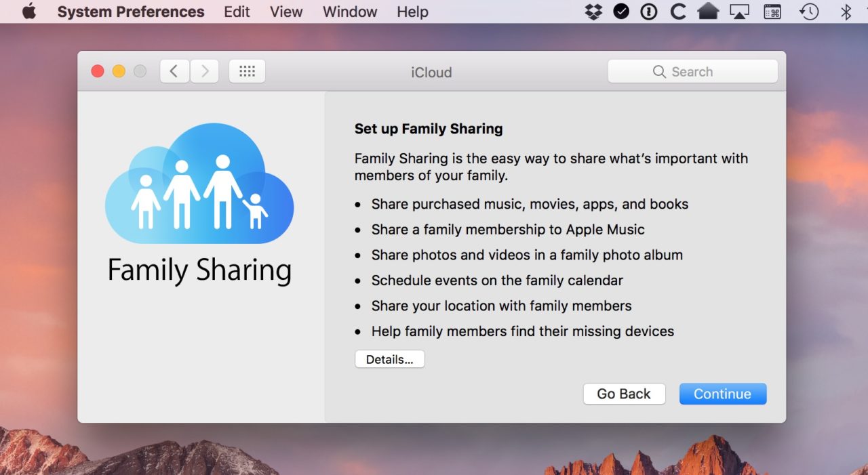Click the Details… button

point(390,359)
